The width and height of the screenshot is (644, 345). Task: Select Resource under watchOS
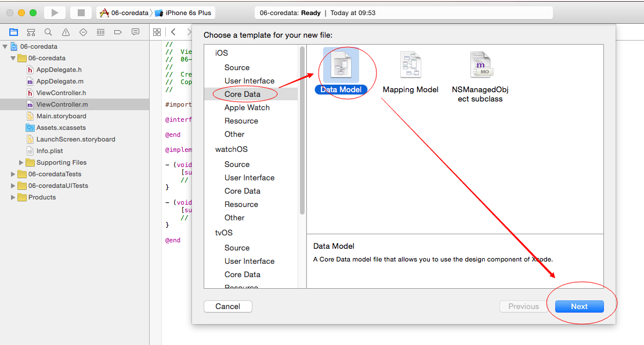click(241, 204)
